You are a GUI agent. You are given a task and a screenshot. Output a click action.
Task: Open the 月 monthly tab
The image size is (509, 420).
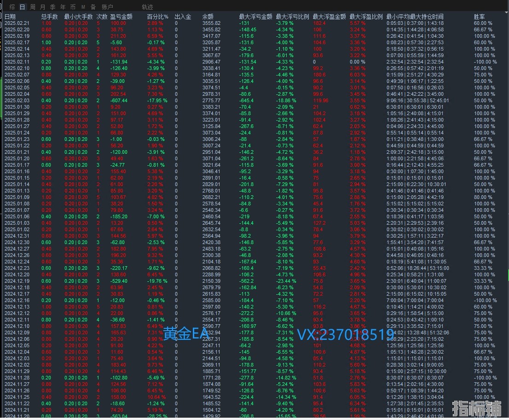click(x=42, y=7)
